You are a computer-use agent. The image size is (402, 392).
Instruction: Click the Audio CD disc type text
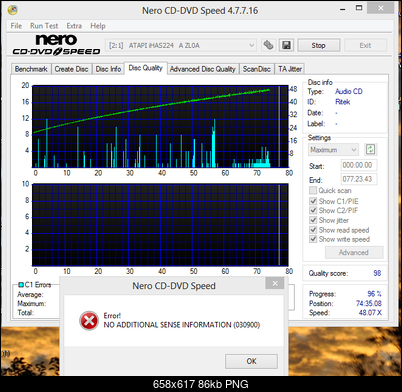pyautogui.click(x=349, y=91)
